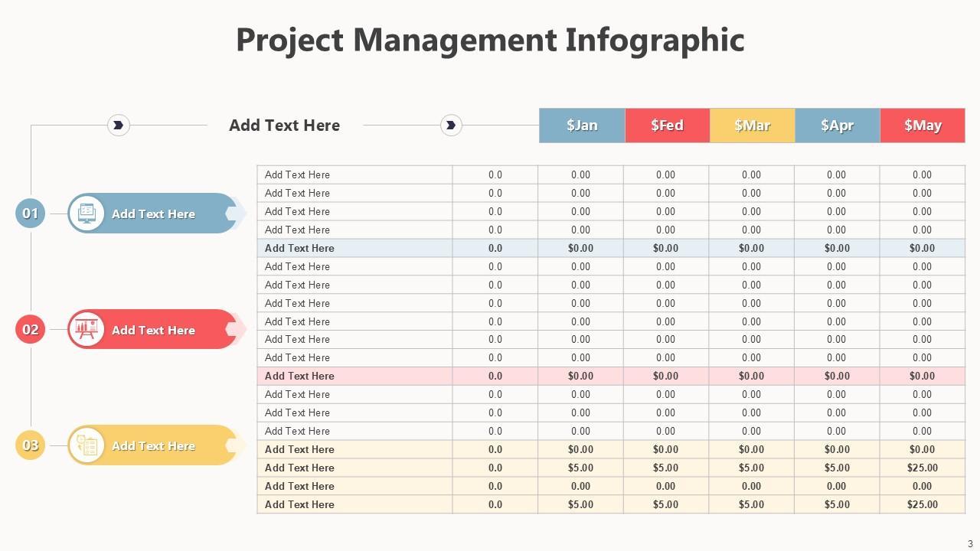Screen dimensions: 980x551
Task: Select the checklist icon in yellow pill
Action: coord(86,445)
